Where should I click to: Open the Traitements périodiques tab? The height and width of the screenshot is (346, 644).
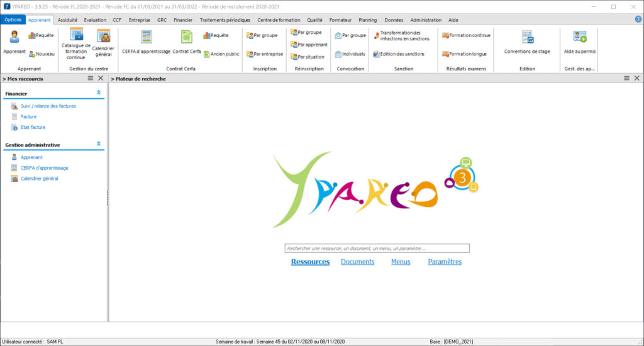coord(225,20)
